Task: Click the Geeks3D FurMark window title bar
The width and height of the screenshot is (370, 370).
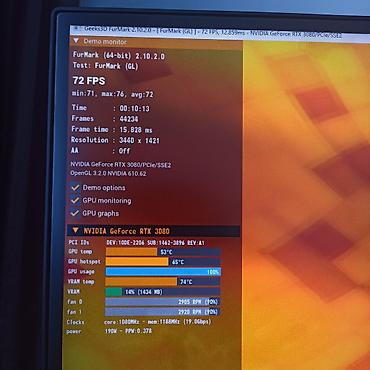Action: 220,33
